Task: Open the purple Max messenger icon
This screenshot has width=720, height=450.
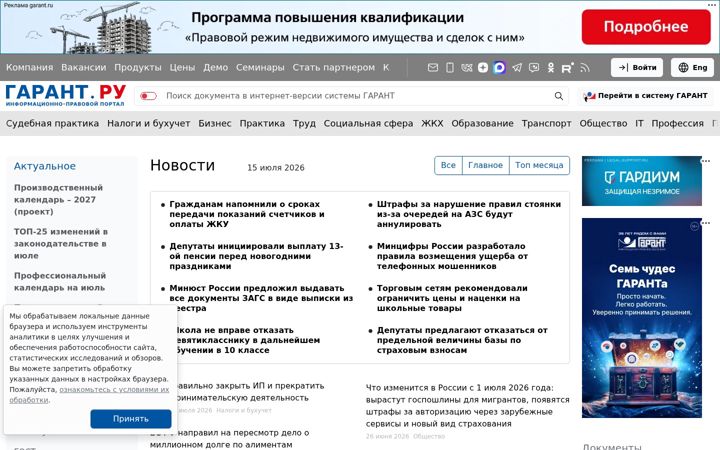Action: pyautogui.click(x=499, y=68)
